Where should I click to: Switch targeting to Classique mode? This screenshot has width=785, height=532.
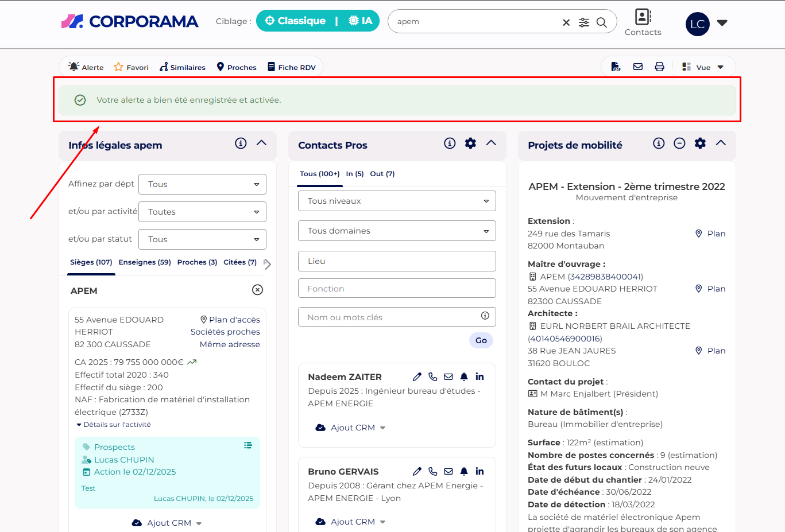tap(295, 21)
